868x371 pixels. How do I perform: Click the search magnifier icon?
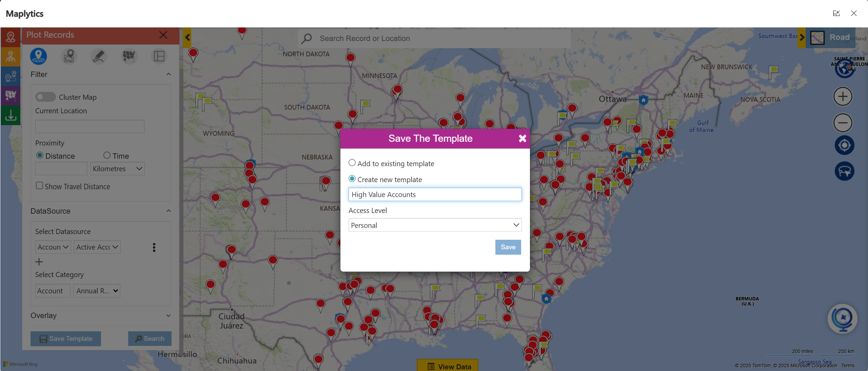307,38
